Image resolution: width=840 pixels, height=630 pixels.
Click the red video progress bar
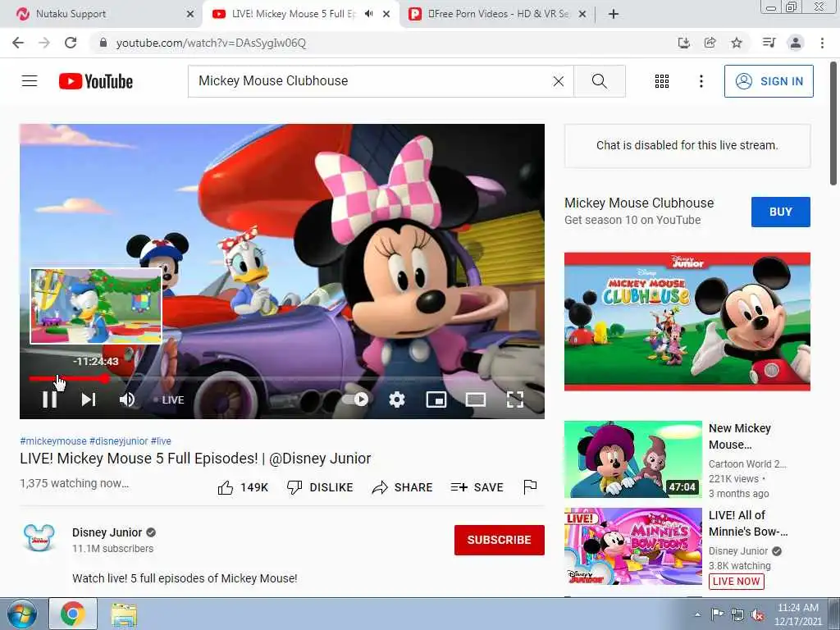point(69,379)
